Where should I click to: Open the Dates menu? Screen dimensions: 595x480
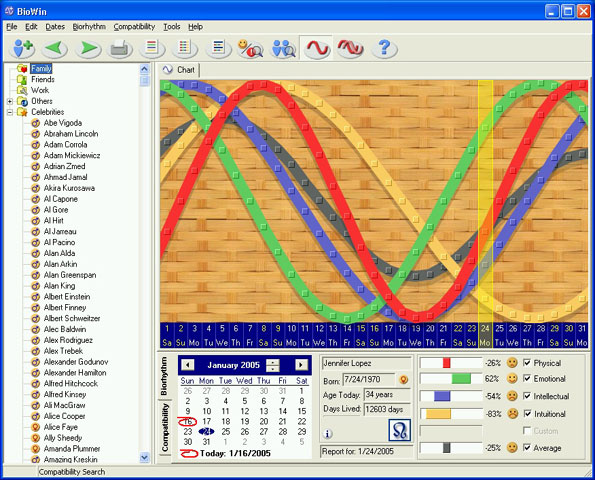55,27
